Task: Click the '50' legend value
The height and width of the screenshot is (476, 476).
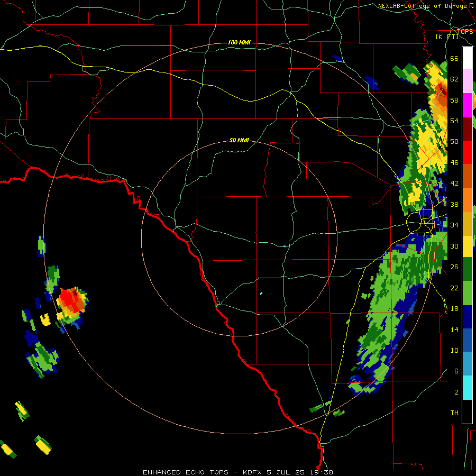Action: pyautogui.click(x=454, y=142)
